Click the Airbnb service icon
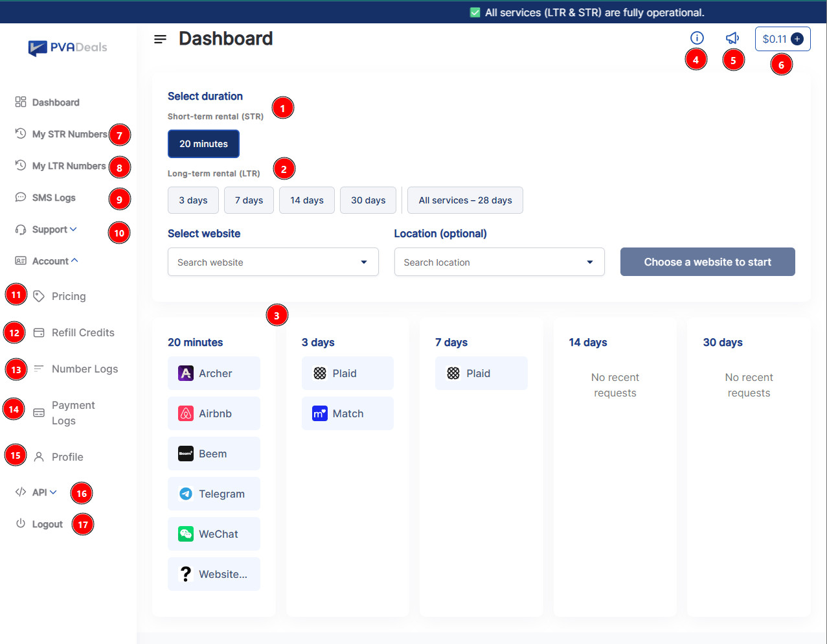The width and height of the screenshot is (827, 644). (x=186, y=413)
